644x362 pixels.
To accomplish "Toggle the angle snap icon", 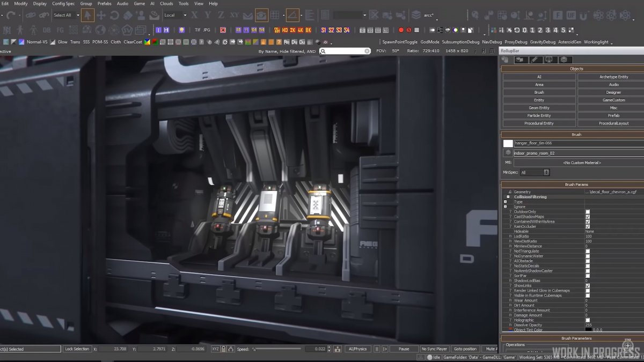I will point(292,15).
